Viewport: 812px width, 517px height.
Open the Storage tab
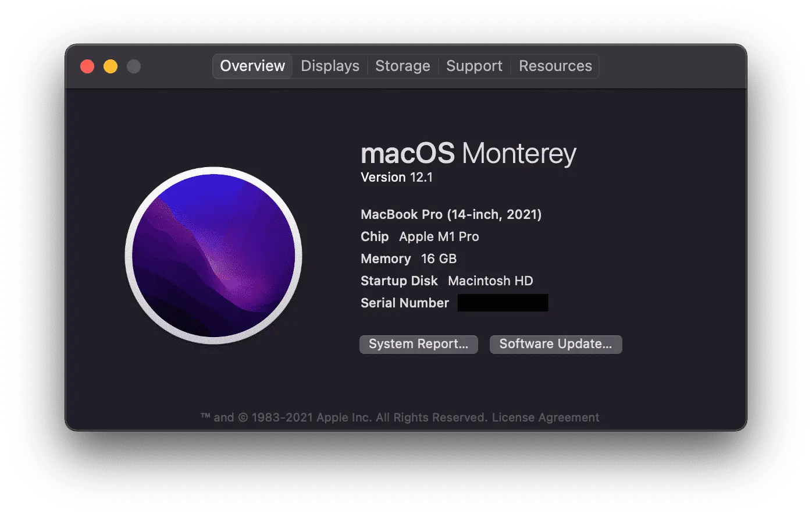403,66
